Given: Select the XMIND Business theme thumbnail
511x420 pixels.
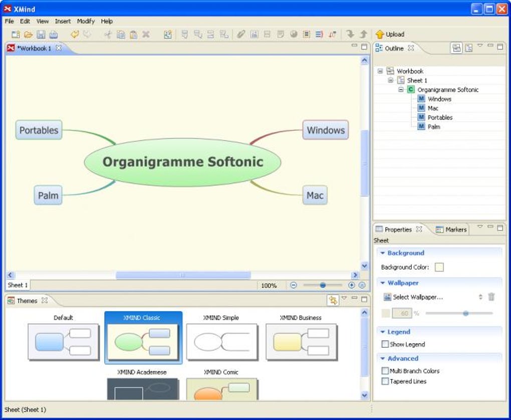Looking at the screenshot, I should pyautogui.click(x=301, y=341).
